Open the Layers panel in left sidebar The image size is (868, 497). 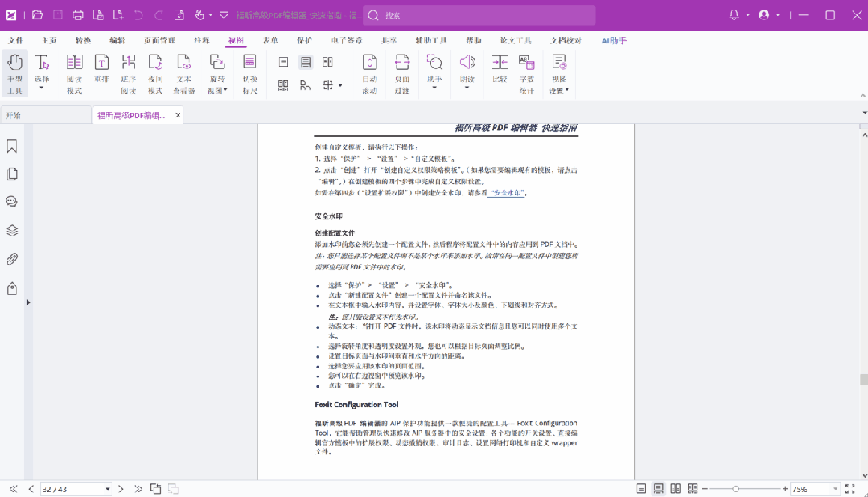point(12,230)
